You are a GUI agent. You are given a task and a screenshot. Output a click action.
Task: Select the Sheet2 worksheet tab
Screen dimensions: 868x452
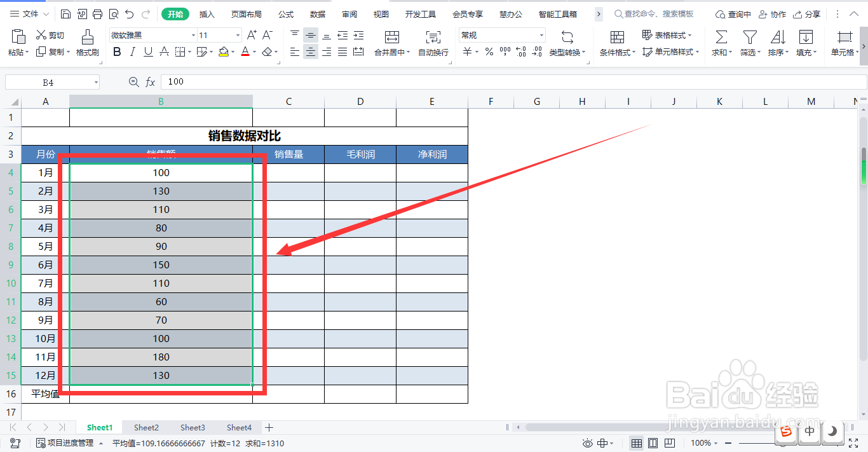146,427
